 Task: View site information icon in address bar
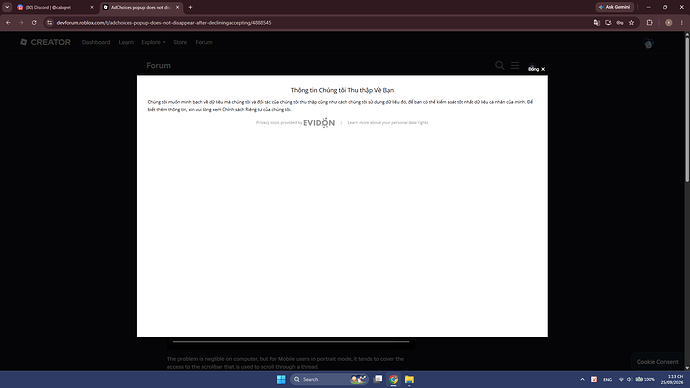click(50, 23)
